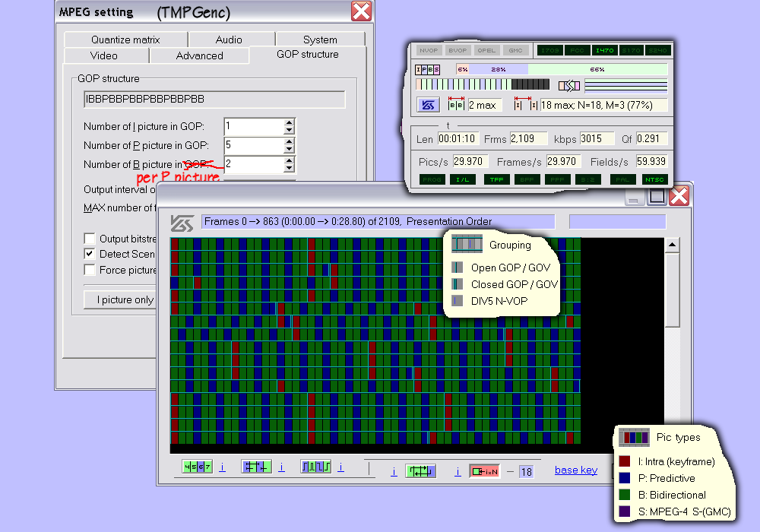Open the base key link
The image size is (760, 532).
pyautogui.click(x=576, y=470)
